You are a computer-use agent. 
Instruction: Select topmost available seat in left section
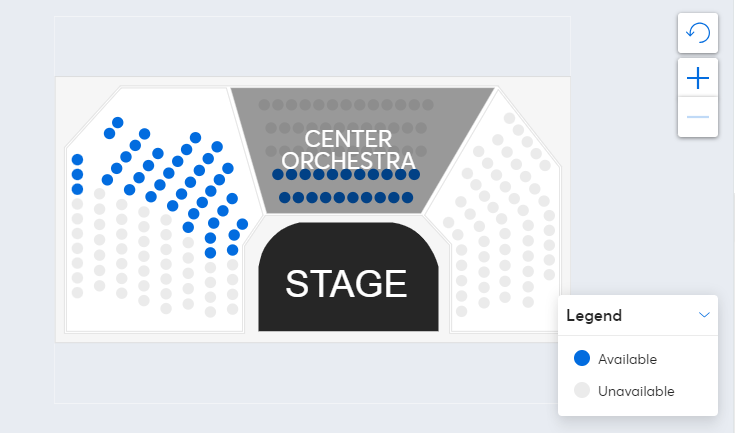pyautogui.click(x=118, y=123)
